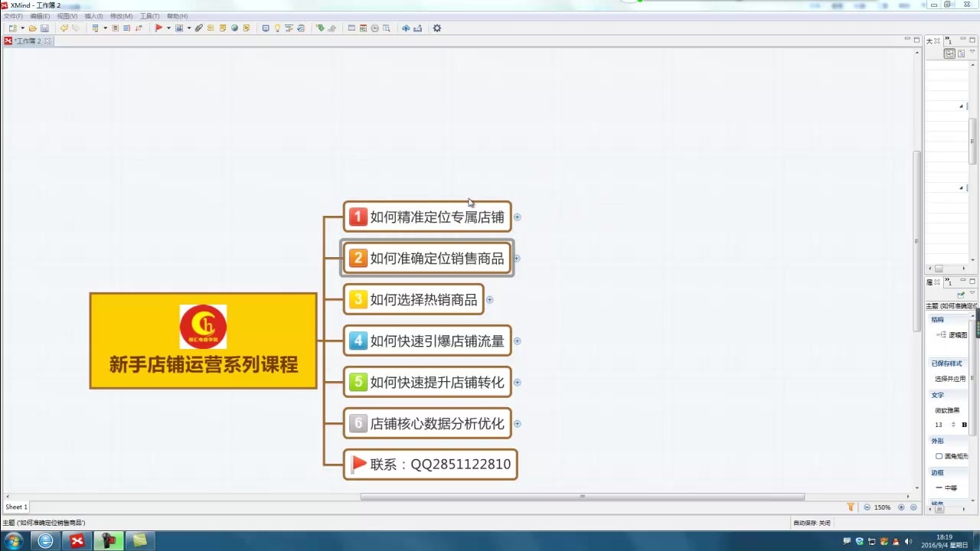
Task: Click the filter funnel icon in the status bar
Action: pyautogui.click(x=851, y=507)
